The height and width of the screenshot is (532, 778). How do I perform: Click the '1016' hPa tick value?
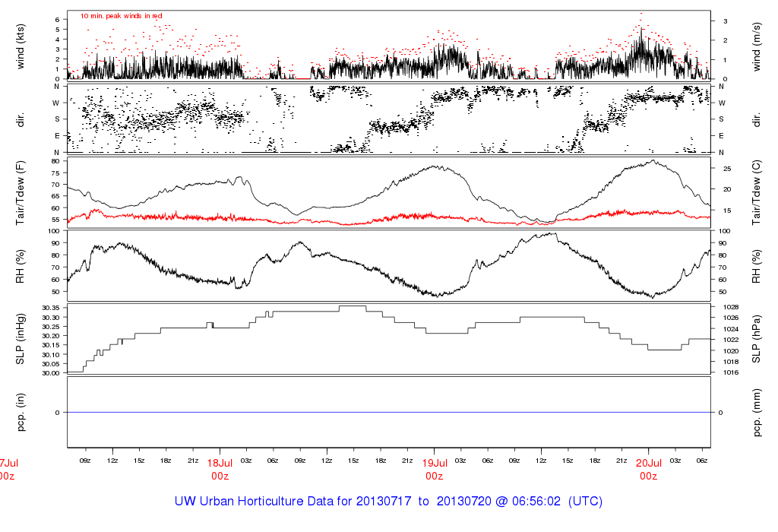pos(732,372)
